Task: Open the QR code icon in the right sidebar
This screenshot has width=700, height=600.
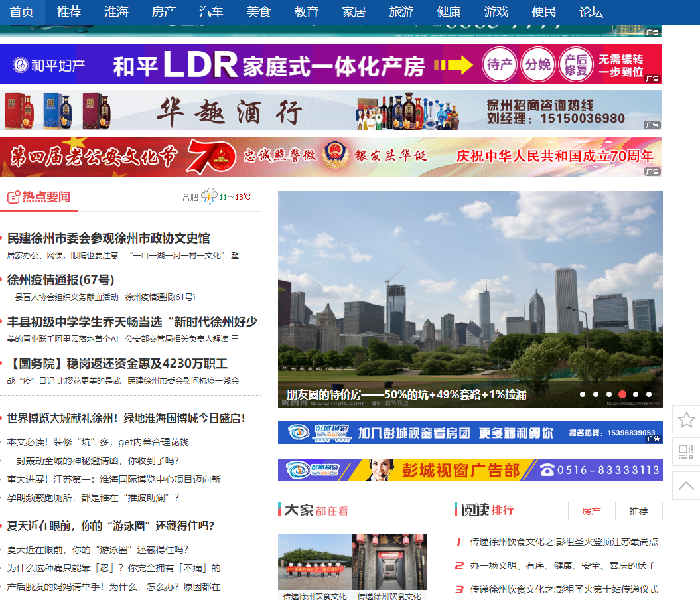Action: [687, 451]
